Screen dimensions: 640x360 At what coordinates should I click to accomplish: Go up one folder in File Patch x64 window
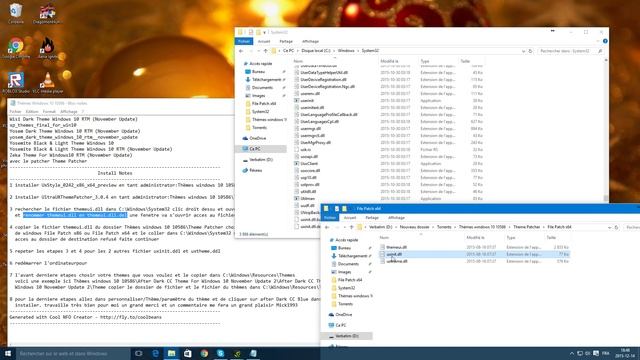[x=351, y=227]
